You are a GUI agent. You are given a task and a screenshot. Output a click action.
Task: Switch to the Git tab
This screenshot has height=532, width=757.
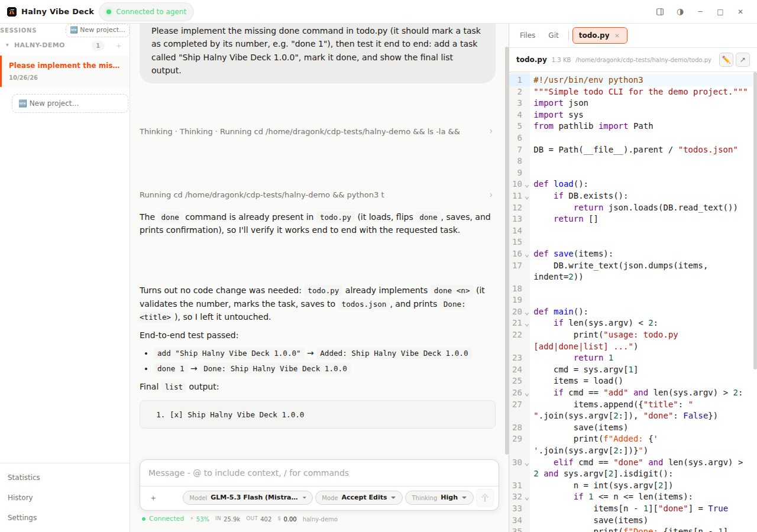tap(554, 35)
